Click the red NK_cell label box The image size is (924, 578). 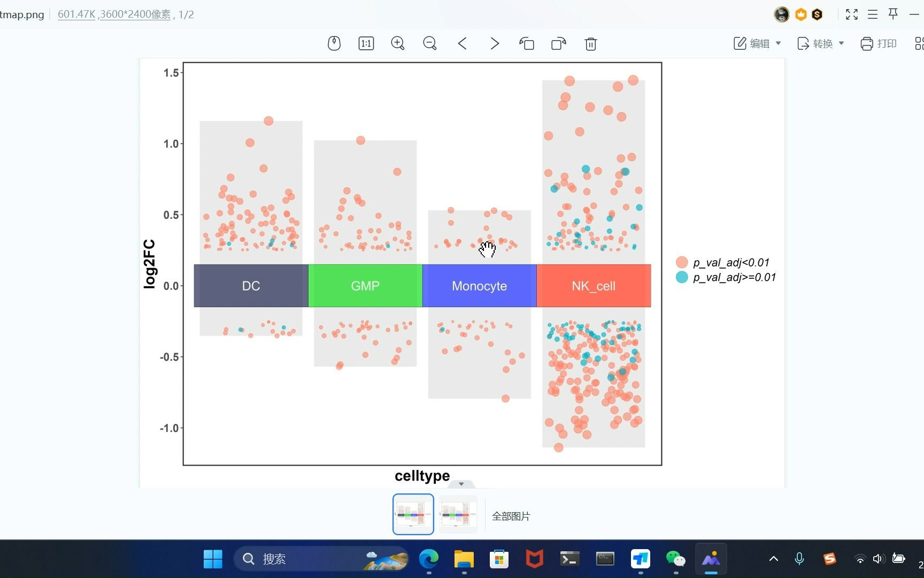(594, 286)
